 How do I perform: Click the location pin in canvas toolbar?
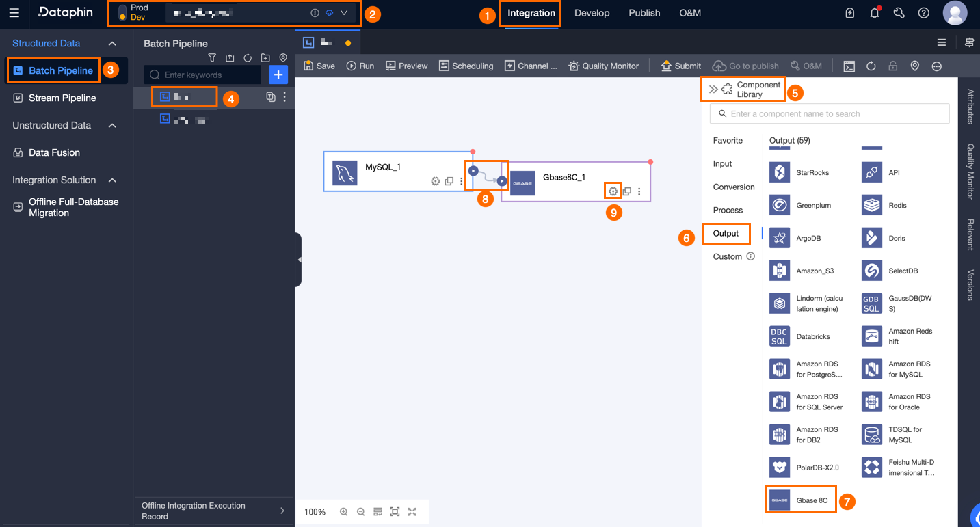pos(915,66)
